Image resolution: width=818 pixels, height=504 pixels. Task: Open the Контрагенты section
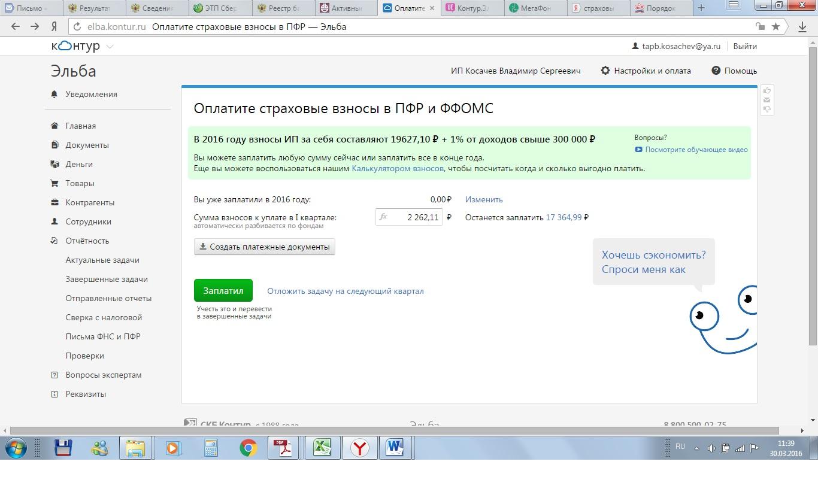[x=83, y=202]
